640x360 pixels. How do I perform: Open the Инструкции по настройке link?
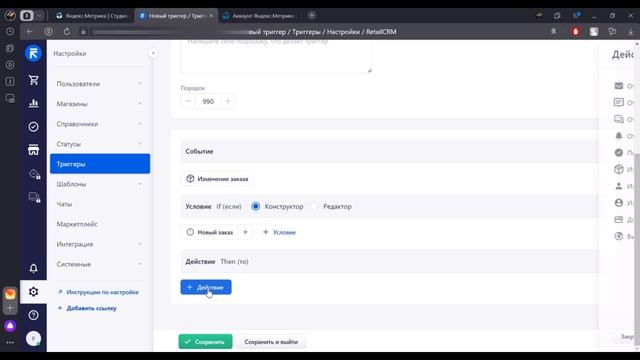98,292
